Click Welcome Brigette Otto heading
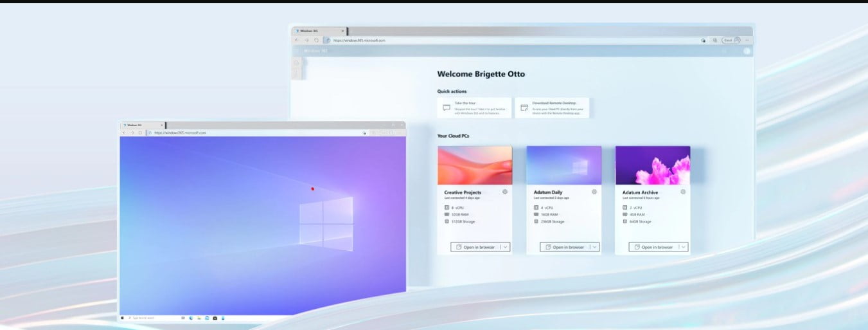The image size is (868, 330). pos(481,74)
